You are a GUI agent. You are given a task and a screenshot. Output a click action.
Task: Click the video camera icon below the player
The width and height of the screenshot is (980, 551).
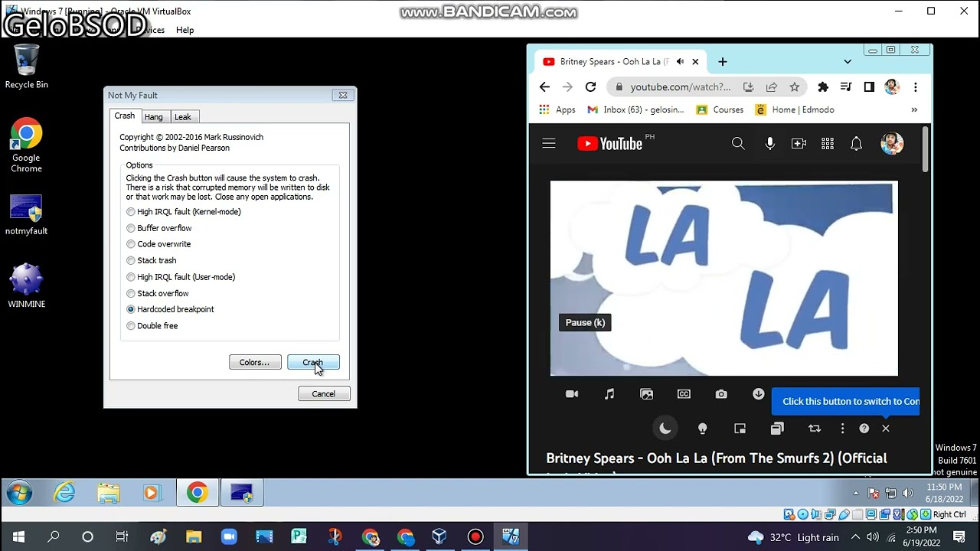click(x=572, y=394)
